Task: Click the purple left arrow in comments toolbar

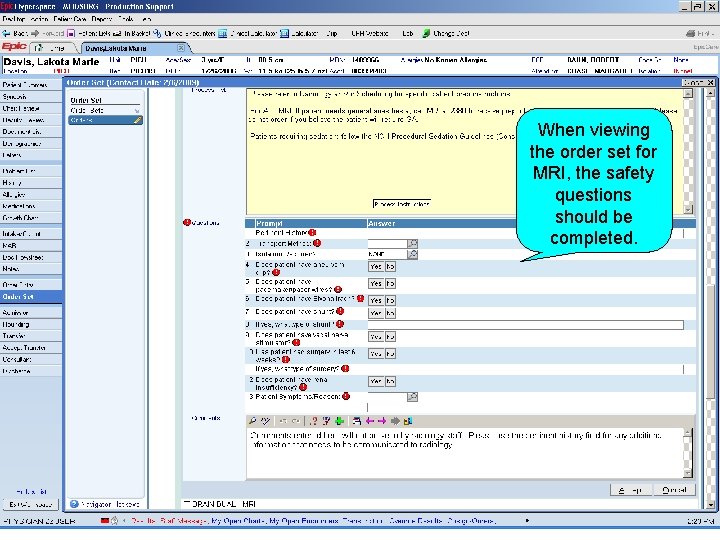Action: [x=370, y=421]
